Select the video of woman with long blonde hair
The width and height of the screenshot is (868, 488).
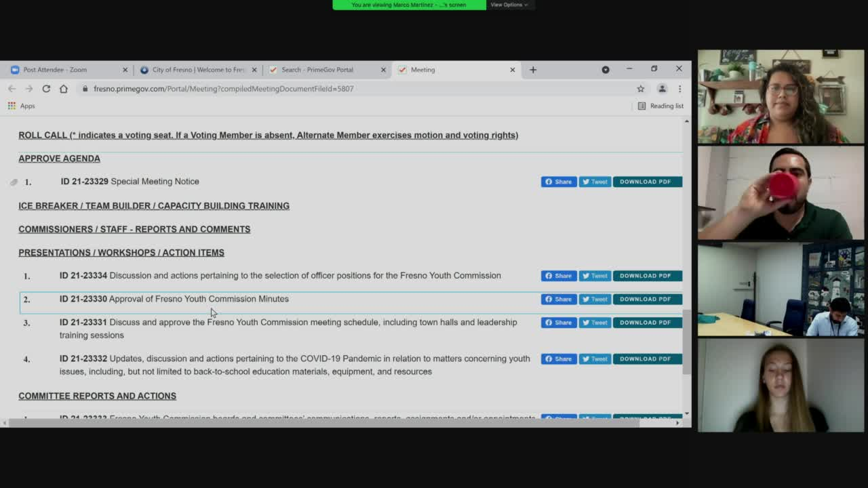pos(781,386)
